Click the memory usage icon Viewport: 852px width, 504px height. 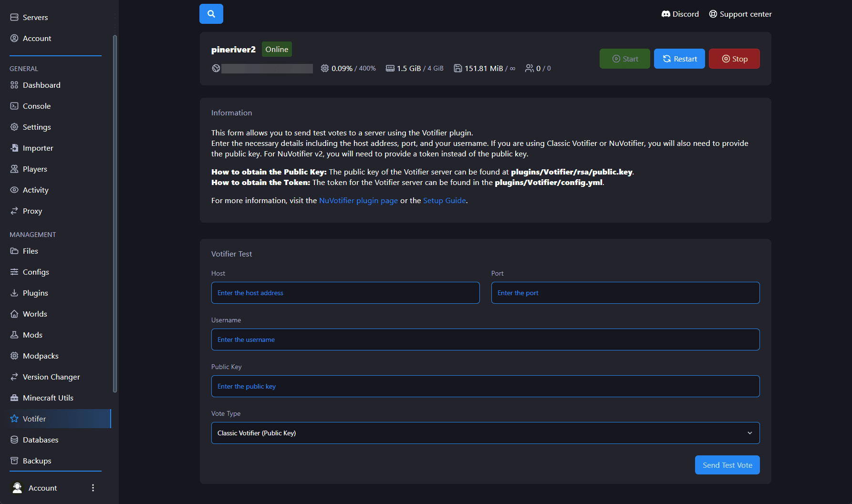tap(390, 68)
